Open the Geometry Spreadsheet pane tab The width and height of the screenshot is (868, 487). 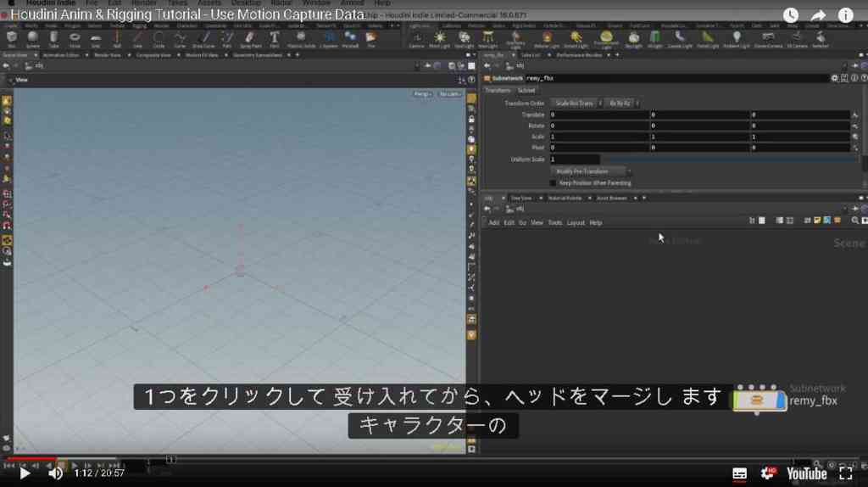point(258,55)
